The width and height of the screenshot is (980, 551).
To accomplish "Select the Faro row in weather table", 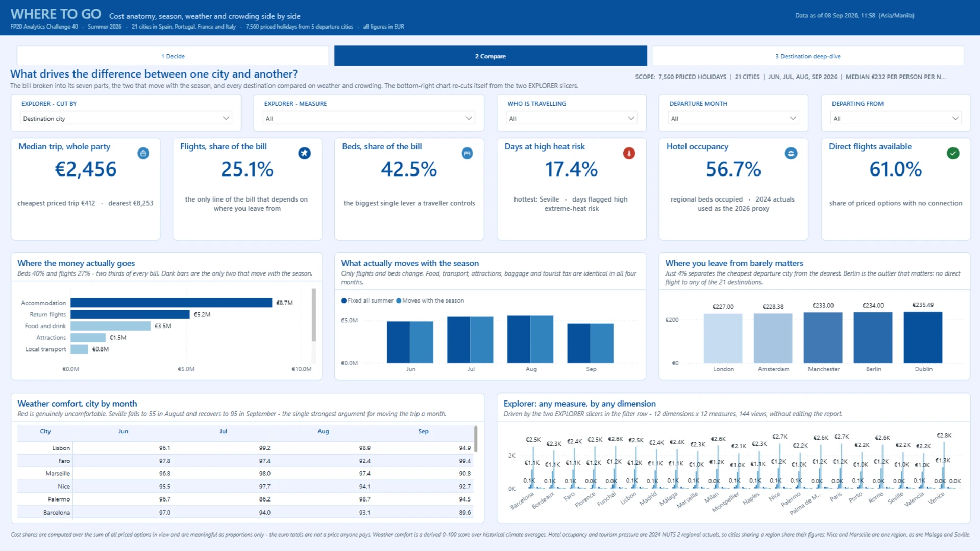I will 246,461.
